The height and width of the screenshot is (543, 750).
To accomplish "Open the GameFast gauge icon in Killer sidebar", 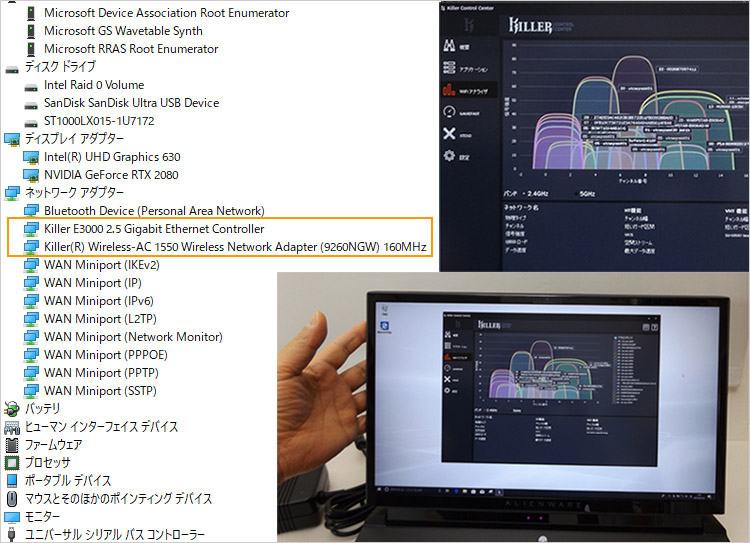I will tap(449, 111).
